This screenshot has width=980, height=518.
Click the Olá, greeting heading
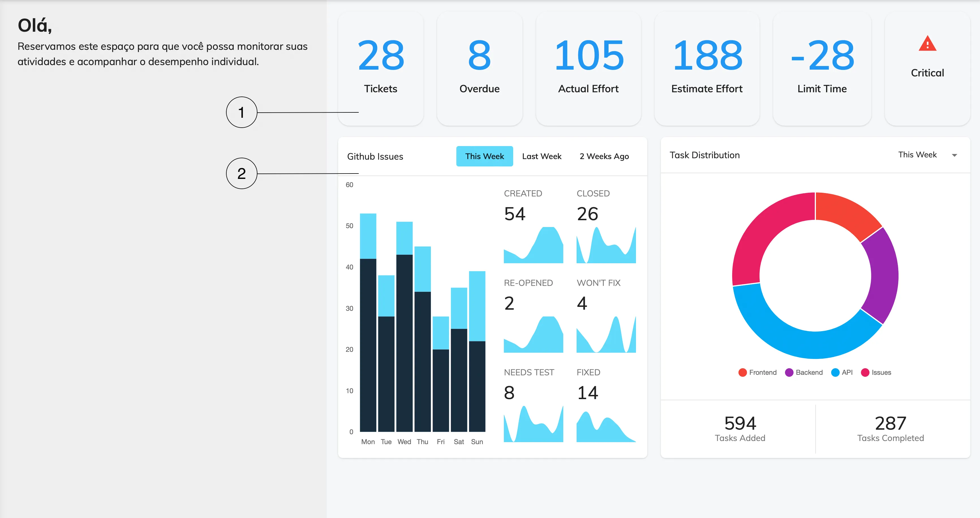(35, 25)
